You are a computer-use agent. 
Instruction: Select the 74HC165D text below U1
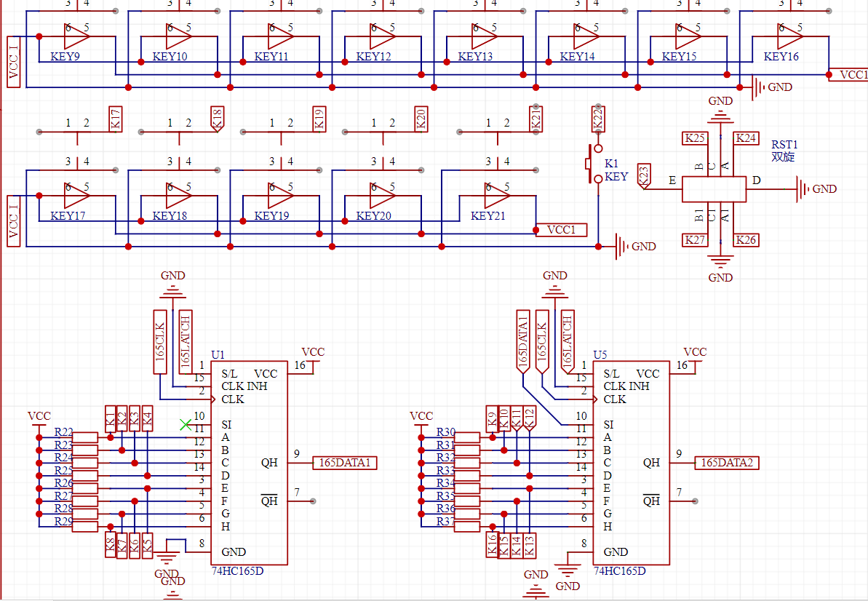pos(237,570)
